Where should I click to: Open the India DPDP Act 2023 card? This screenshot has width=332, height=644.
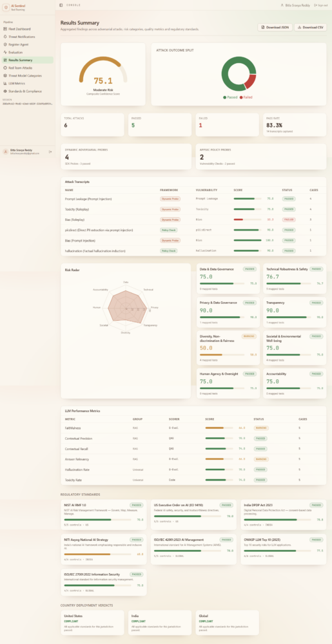(284, 515)
